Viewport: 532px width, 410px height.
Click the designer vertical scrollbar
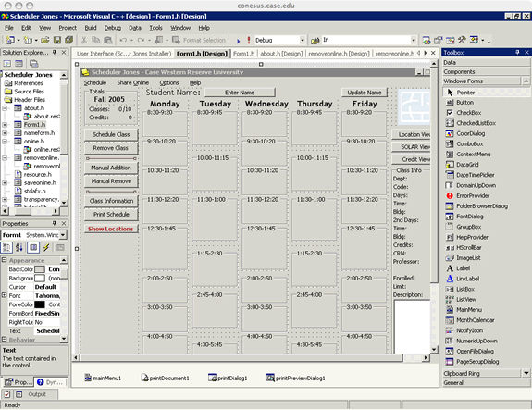[434, 206]
